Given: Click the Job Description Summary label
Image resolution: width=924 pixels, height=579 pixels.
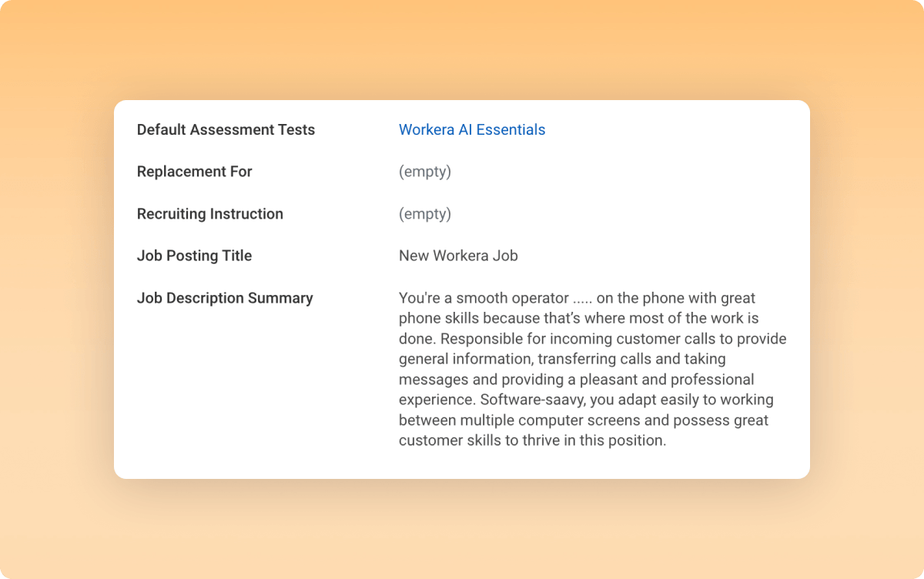Looking at the screenshot, I should click(x=225, y=298).
